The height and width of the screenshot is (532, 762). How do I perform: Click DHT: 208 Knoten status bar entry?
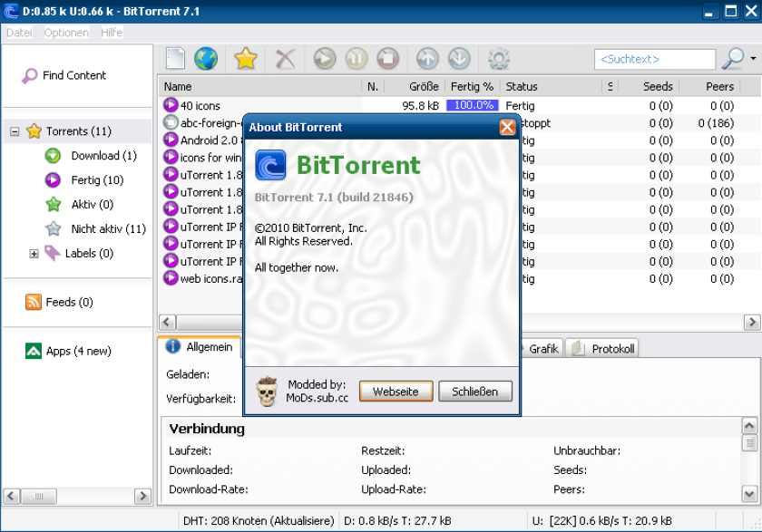(259, 521)
